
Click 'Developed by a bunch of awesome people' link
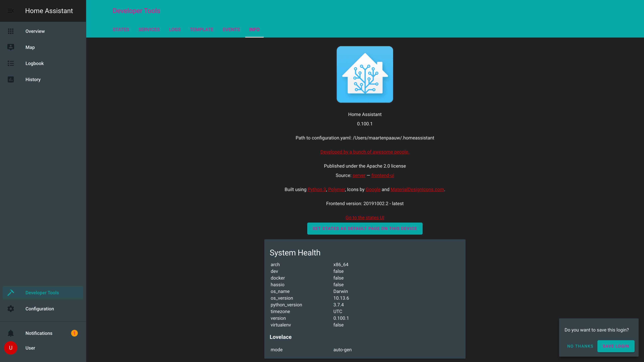click(x=365, y=152)
